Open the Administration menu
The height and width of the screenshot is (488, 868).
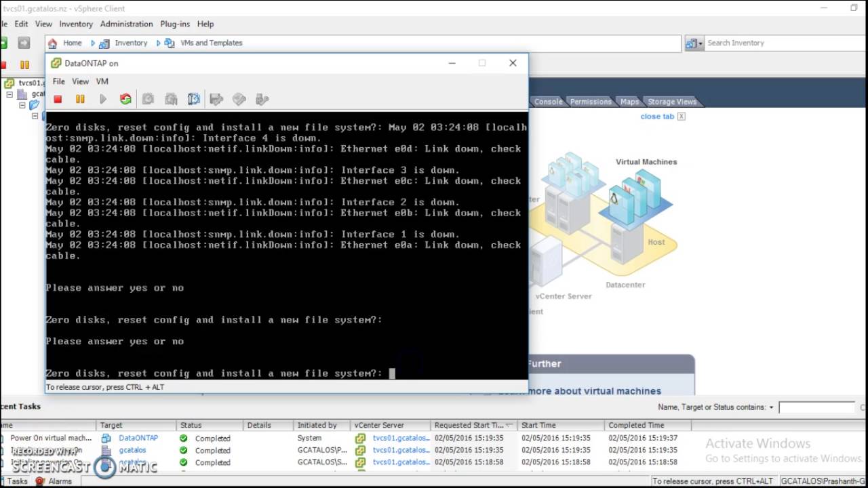tap(127, 24)
